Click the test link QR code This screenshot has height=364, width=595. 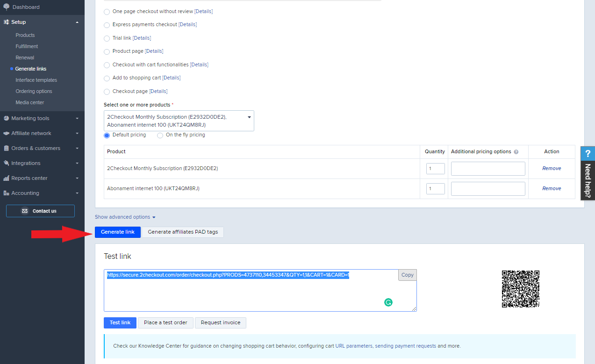(x=521, y=289)
